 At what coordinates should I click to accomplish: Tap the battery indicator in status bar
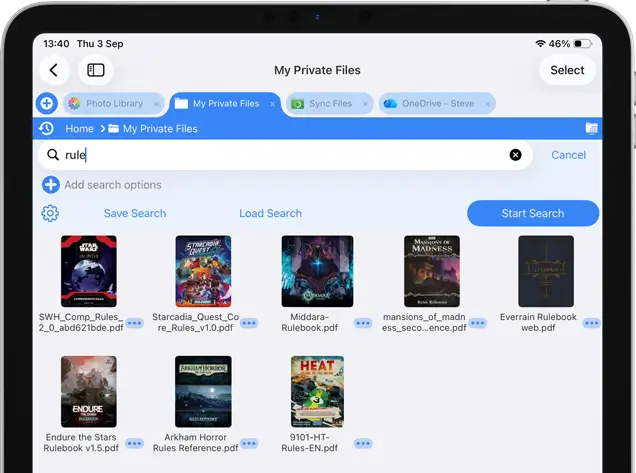tap(582, 43)
